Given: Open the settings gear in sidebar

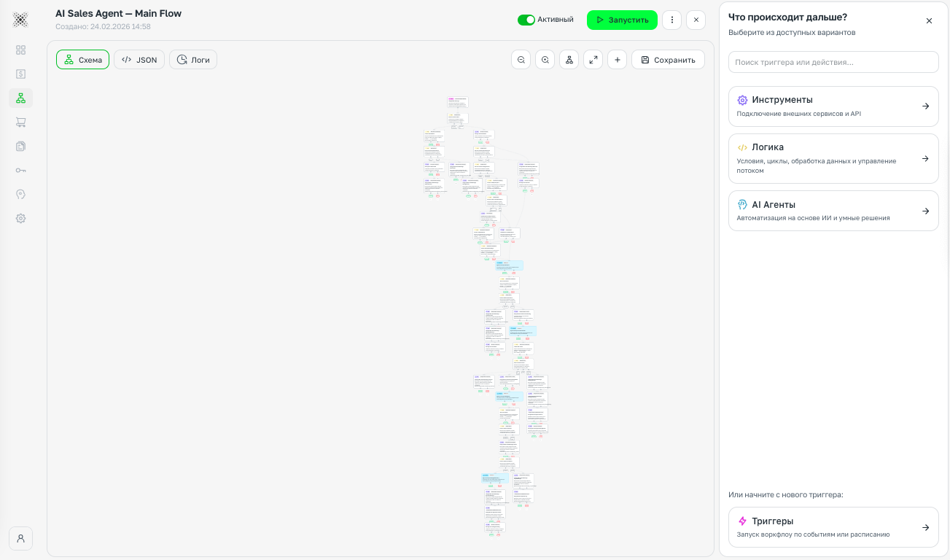Looking at the screenshot, I should 20,218.
